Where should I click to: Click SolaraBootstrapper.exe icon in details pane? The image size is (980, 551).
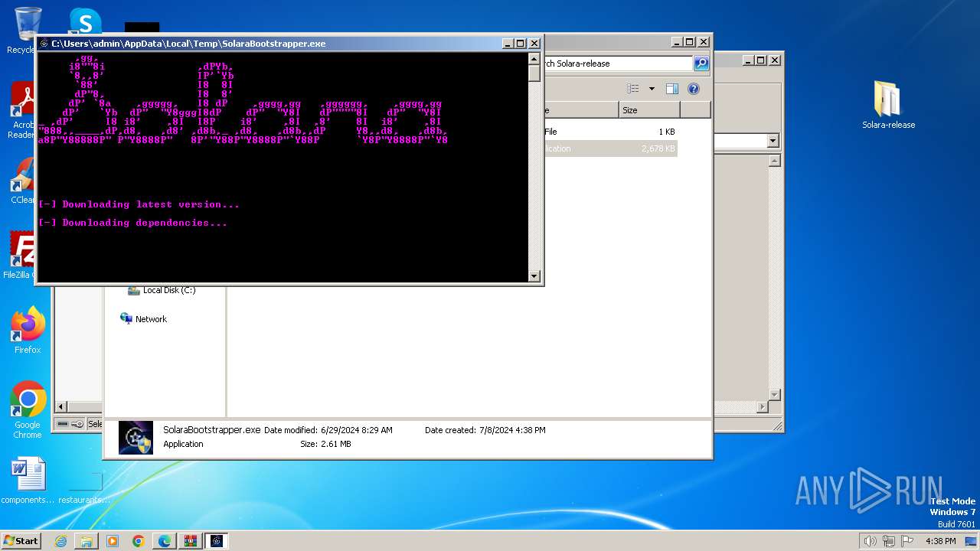coord(136,437)
